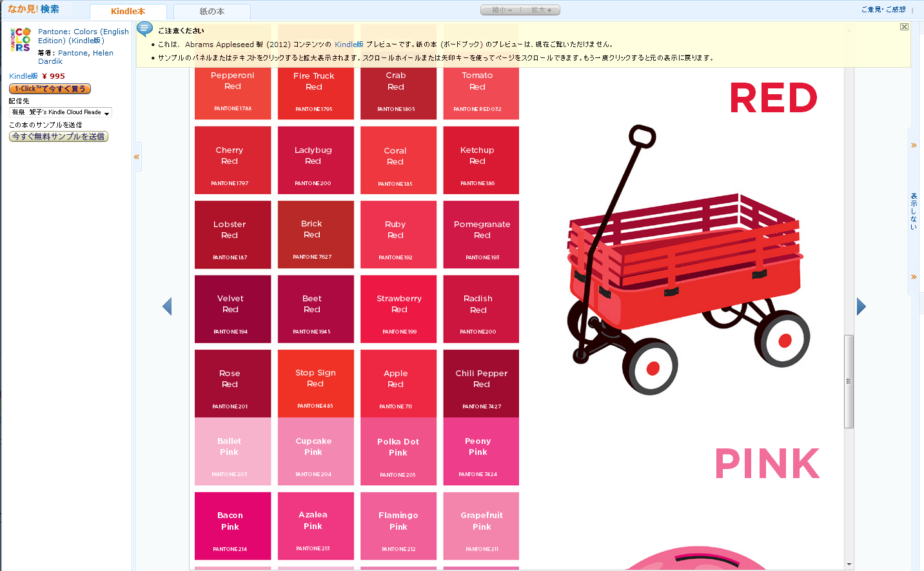Select the Ruby Red swatch
This screenshot has width=924, height=571.
[x=398, y=235]
